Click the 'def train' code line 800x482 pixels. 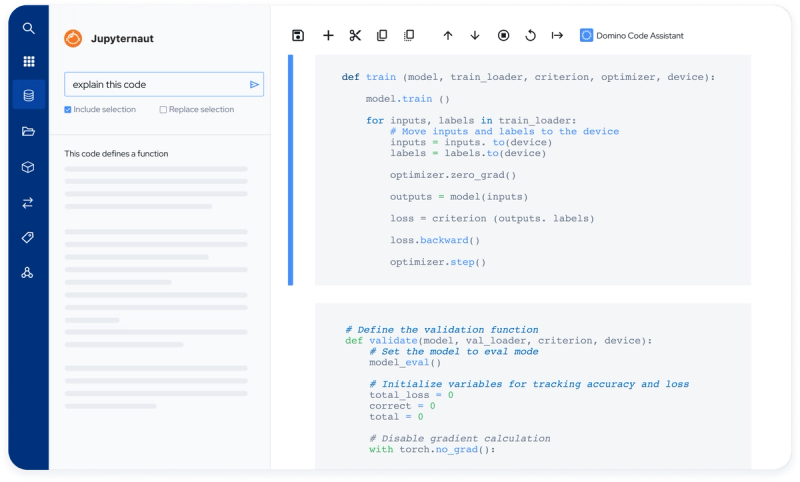click(528, 77)
